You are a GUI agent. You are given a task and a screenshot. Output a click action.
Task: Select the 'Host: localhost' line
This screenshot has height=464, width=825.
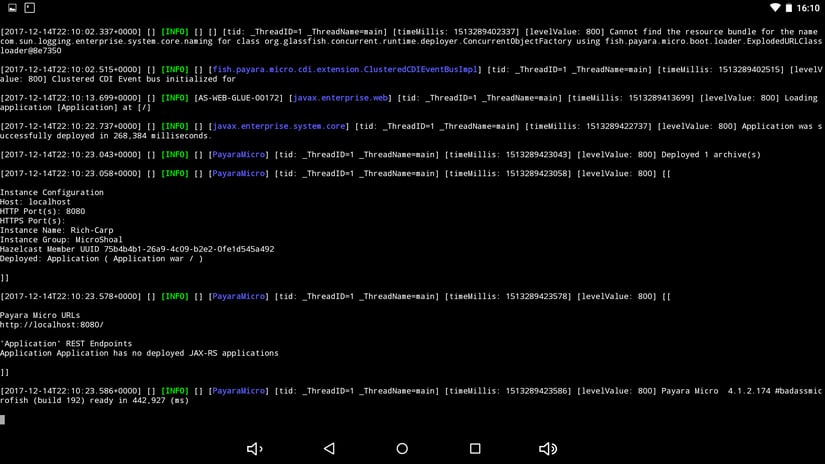pyautogui.click(x=35, y=201)
